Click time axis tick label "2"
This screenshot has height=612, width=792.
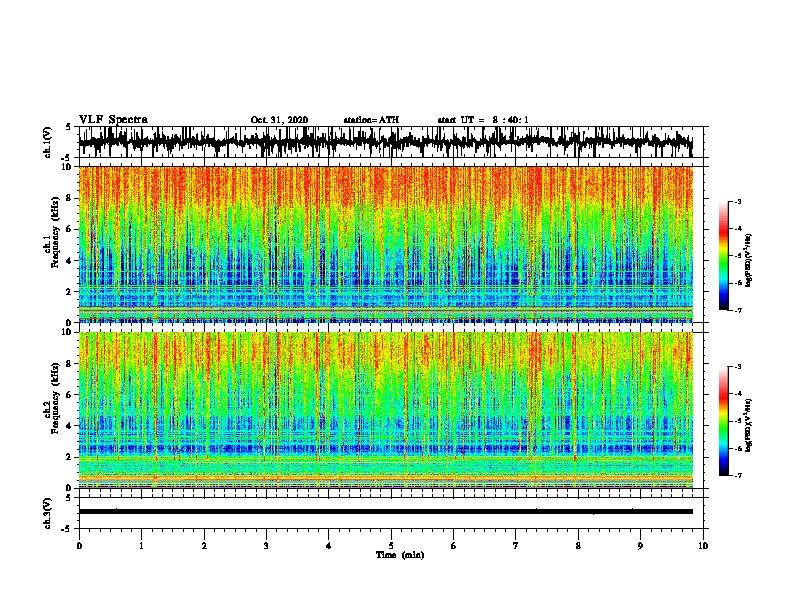204,546
